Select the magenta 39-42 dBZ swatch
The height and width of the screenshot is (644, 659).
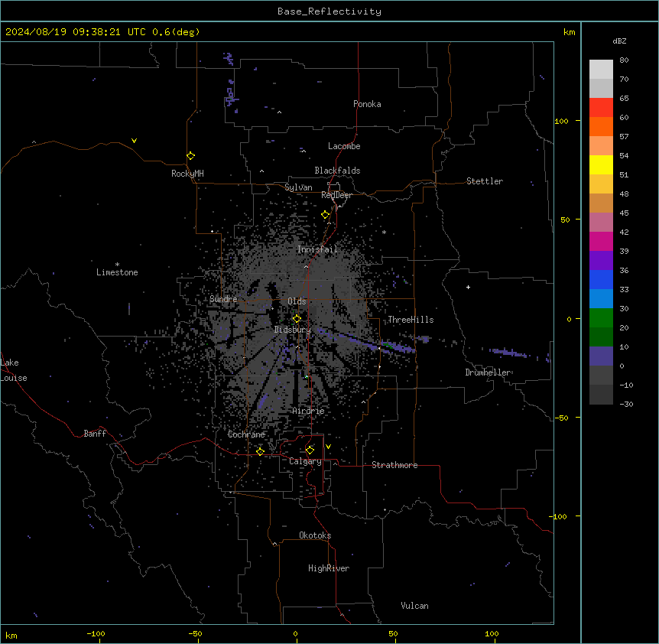coord(601,241)
